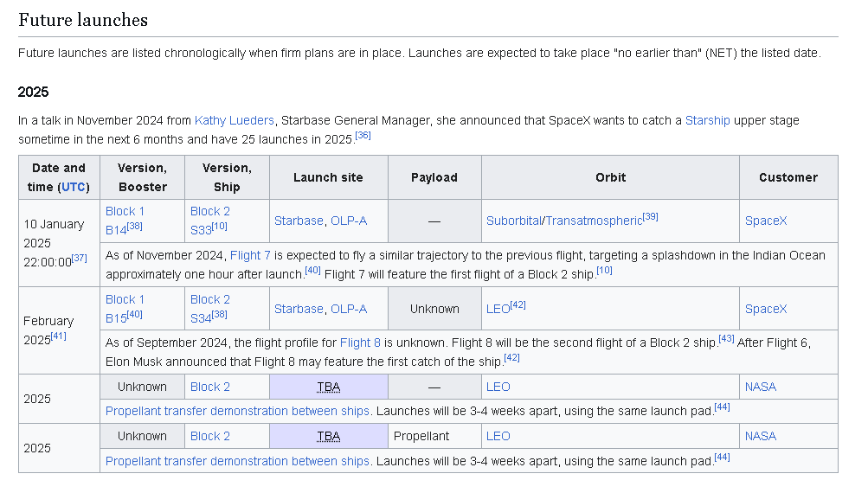Open citation 38 next to S34
This screenshot has height=493, width=868.
220,315
